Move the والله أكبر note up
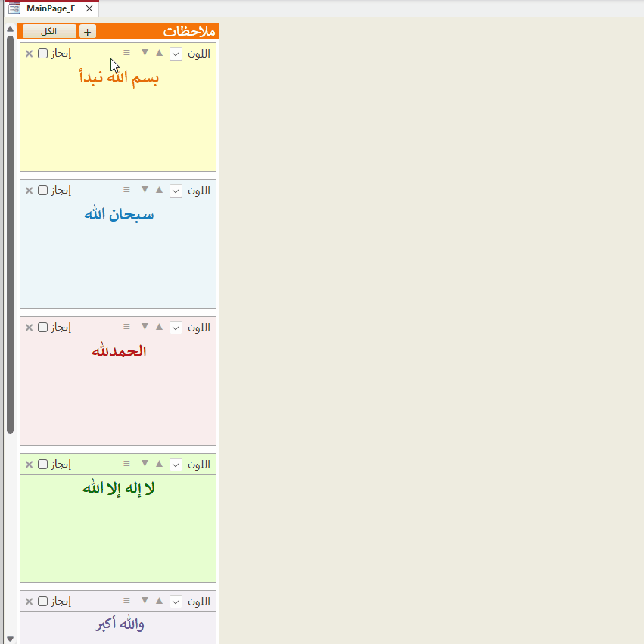This screenshot has height=644, width=644. point(159,601)
